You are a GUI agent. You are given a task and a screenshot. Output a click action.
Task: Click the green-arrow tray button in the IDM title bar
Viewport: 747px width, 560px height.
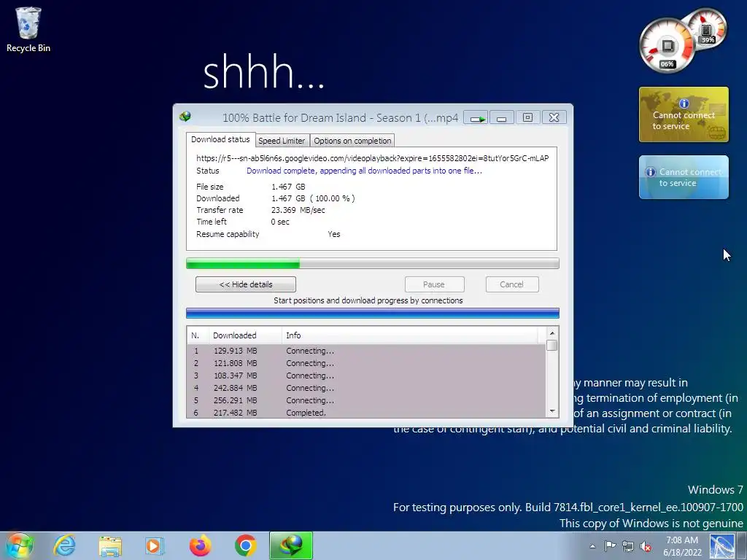point(476,117)
